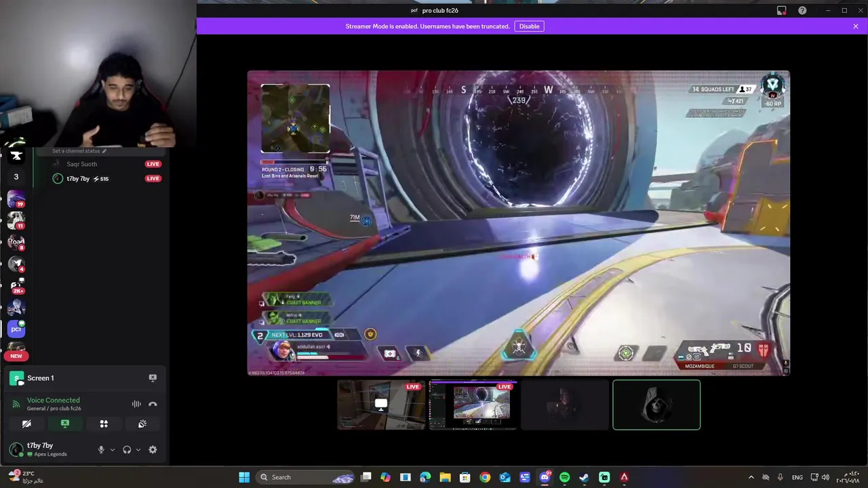Open the server icon with the 19 badge
The image size is (868, 488).
[16, 199]
